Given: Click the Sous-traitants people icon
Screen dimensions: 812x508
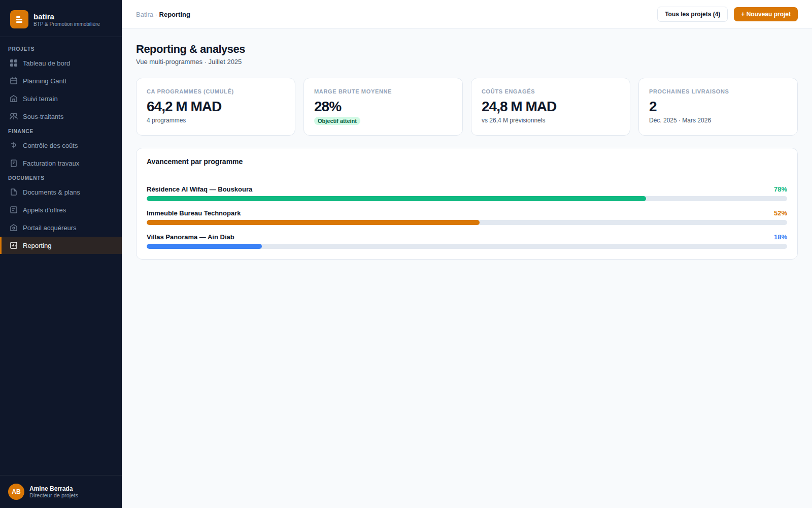Looking at the screenshot, I should pyautogui.click(x=14, y=116).
